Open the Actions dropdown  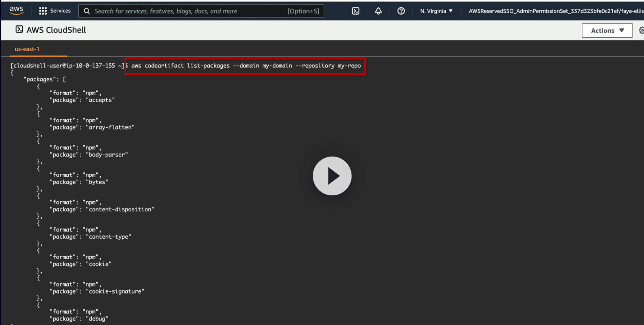[x=607, y=31]
